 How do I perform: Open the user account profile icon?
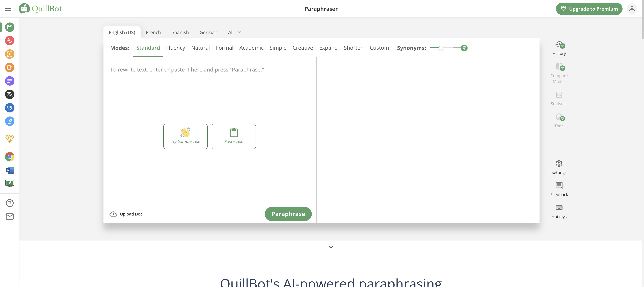(632, 9)
